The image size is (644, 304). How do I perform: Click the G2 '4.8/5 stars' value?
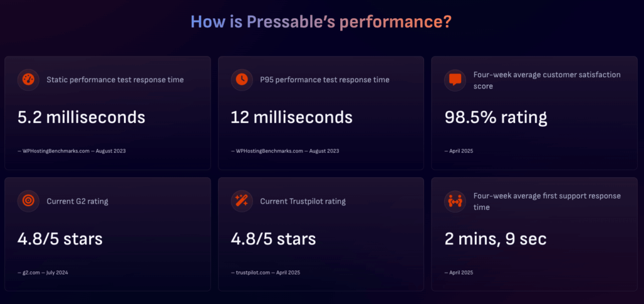60,239
